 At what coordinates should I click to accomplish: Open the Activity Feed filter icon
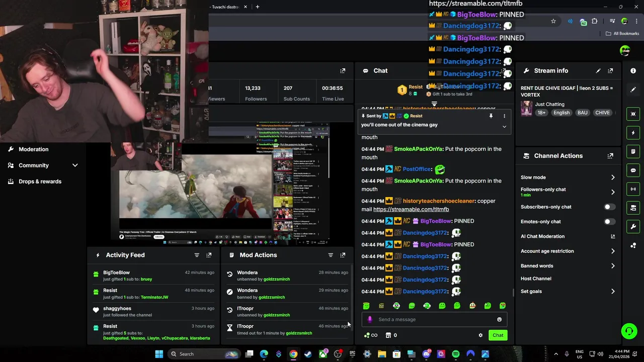(197, 255)
